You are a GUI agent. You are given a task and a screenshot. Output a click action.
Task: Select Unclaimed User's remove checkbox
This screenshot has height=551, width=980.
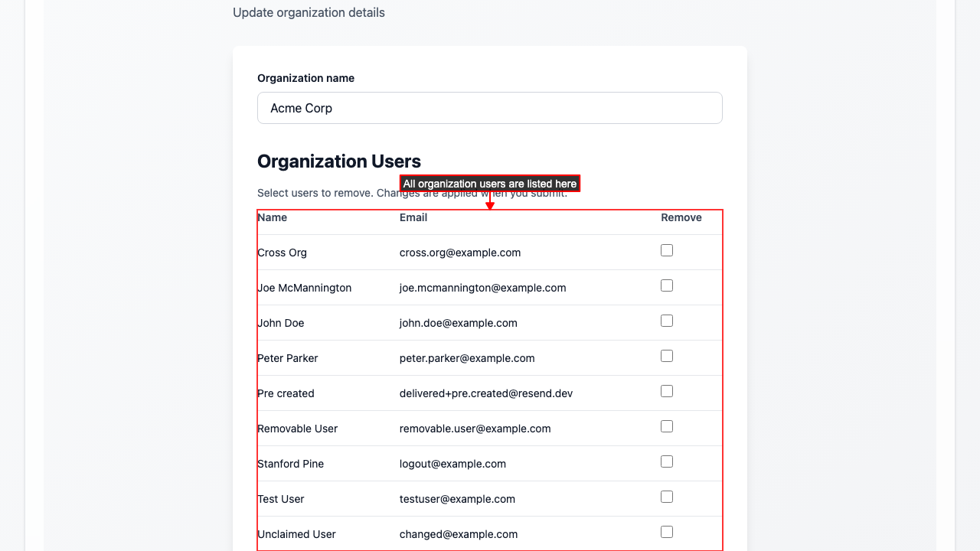coord(667,532)
